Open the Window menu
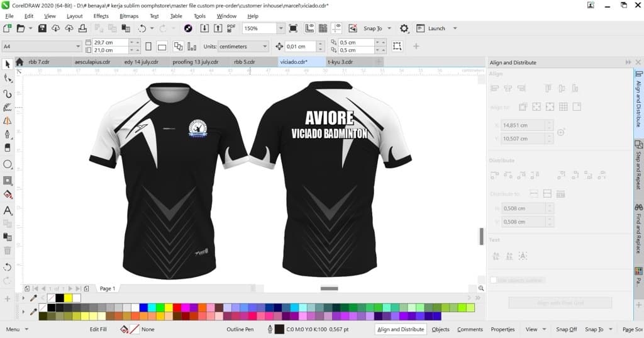This screenshot has width=644, height=338. [x=226, y=16]
